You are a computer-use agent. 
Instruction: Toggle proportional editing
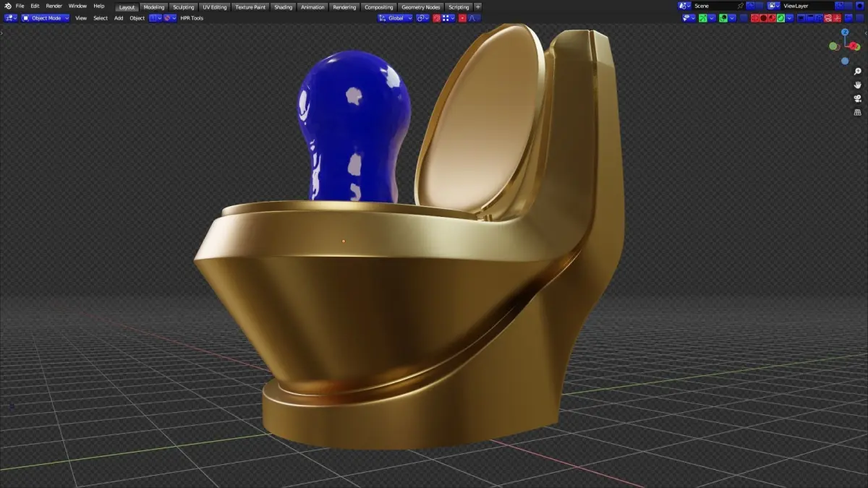pyautogui.click(x=462, y=18)
